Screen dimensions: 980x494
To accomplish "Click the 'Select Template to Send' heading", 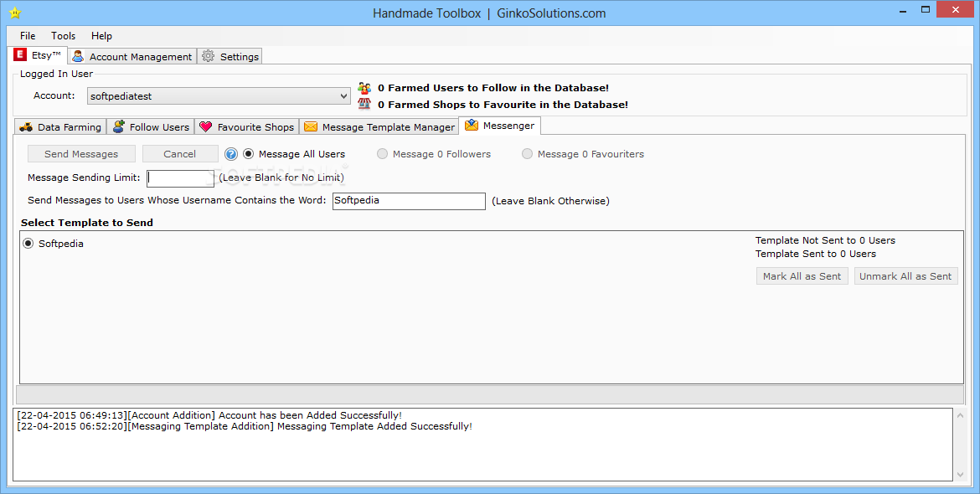I will tap(87, 223).
